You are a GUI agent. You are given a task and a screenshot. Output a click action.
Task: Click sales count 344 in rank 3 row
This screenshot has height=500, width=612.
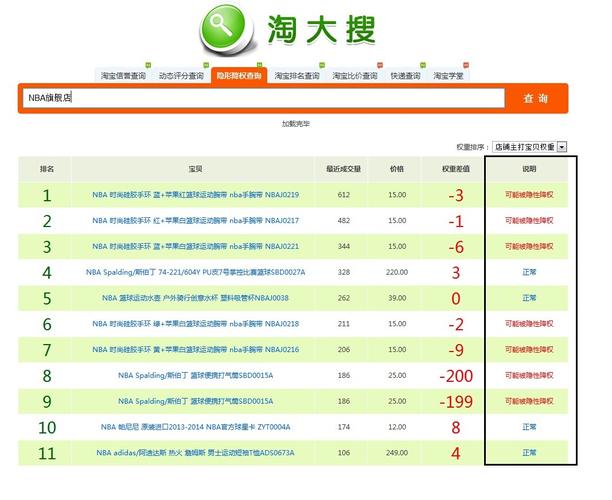(x=343, y=246)
